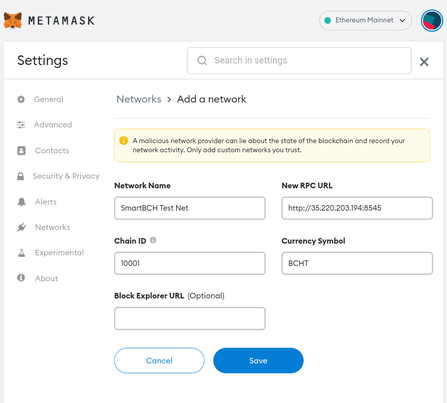Click the Chain ID input field
Viewport: 447px width, 403px height.
pos(190,263)
